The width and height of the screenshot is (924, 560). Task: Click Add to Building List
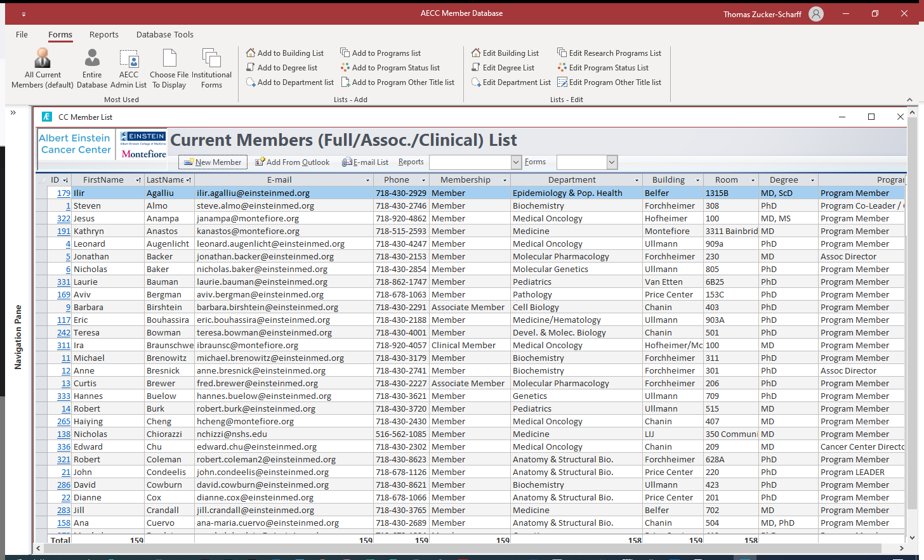(285, 53)
